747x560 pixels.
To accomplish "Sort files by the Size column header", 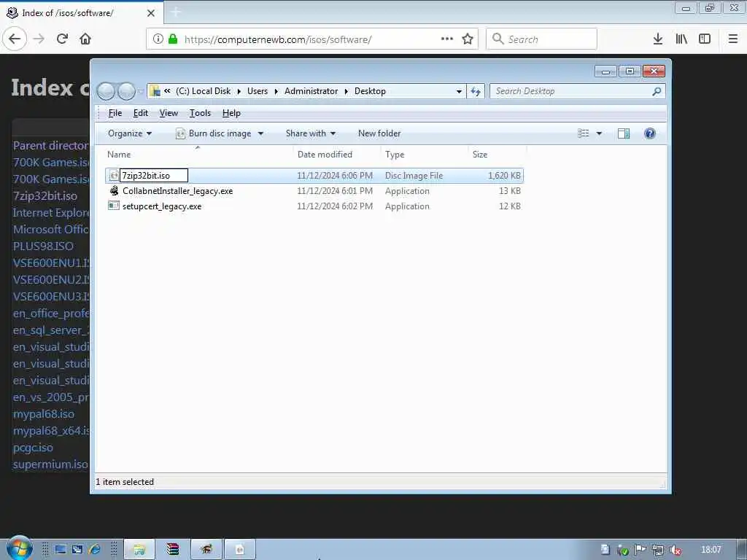I will [497, 155].
